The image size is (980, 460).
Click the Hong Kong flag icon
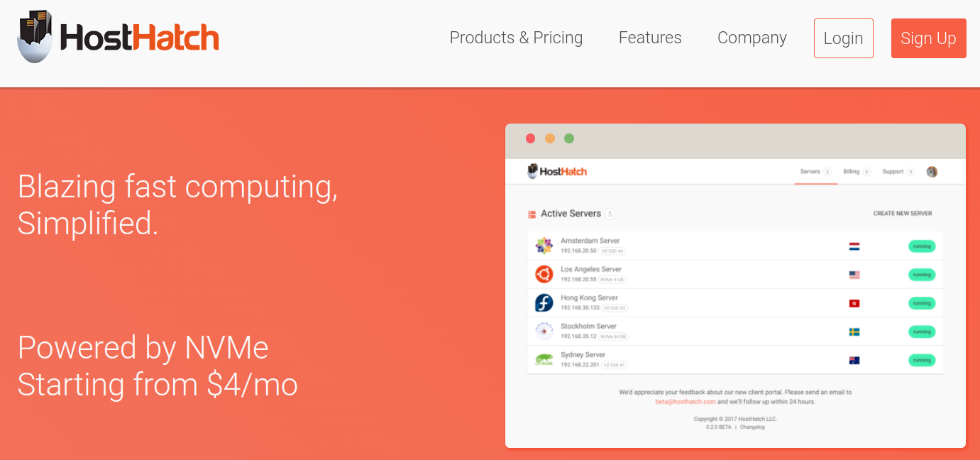click(854, 303)
